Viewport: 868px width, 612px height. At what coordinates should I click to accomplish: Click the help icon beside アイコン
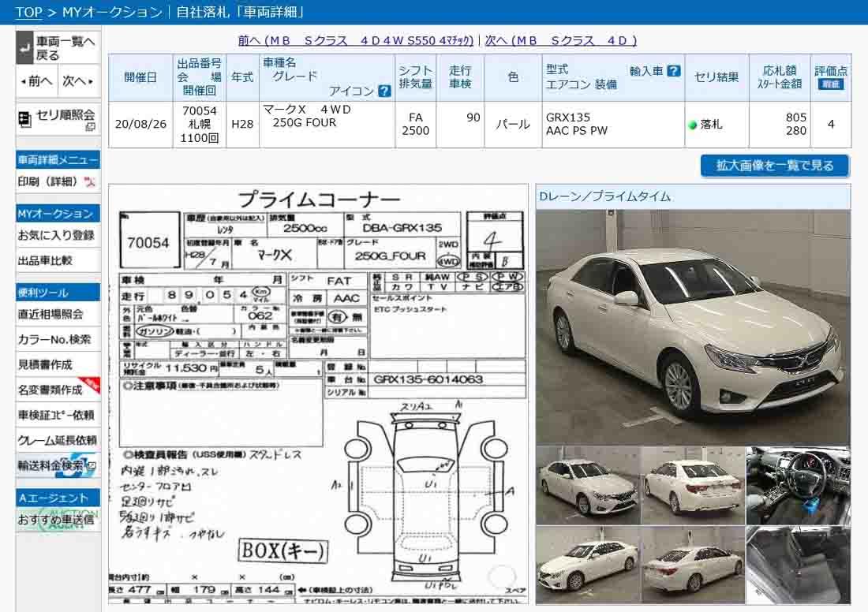tap(384, 91)
